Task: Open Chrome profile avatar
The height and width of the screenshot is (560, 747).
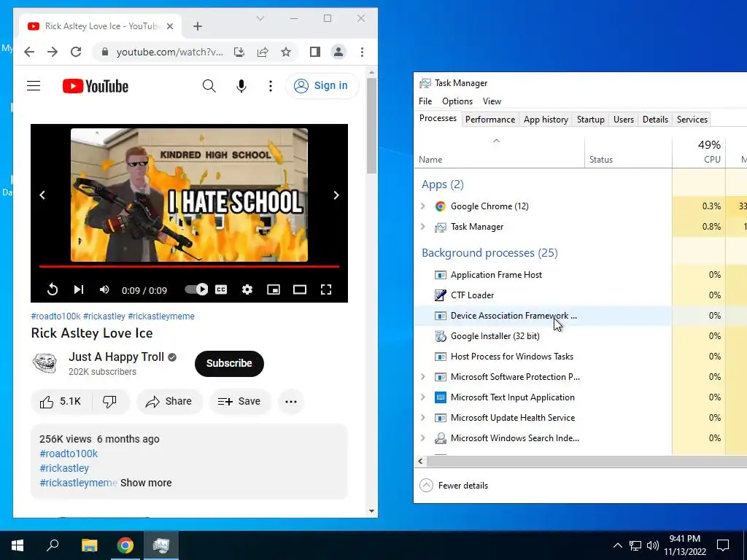Action: pyautogui.click(x=338, y=52)
